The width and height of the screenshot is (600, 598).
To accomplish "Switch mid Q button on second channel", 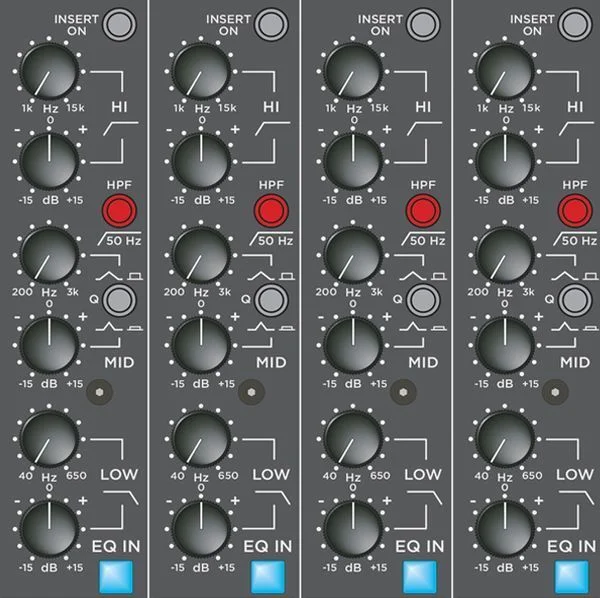I will click(x=271, y=300).
